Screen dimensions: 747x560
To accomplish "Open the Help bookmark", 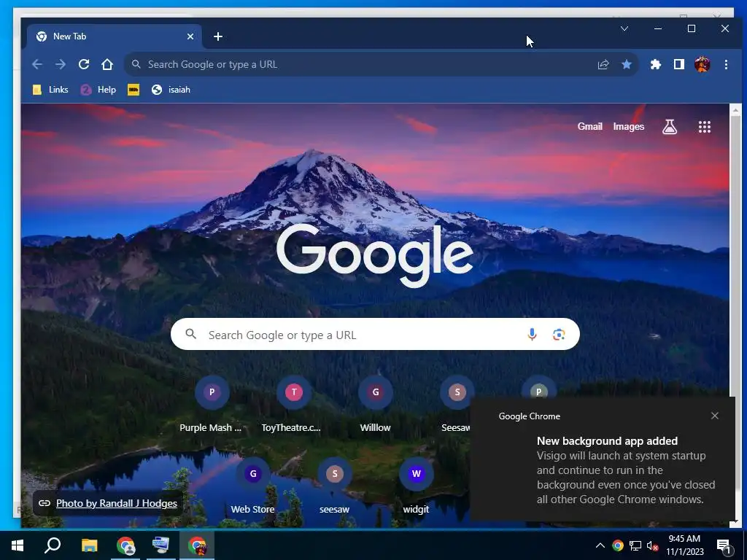I will pos(98,90).
